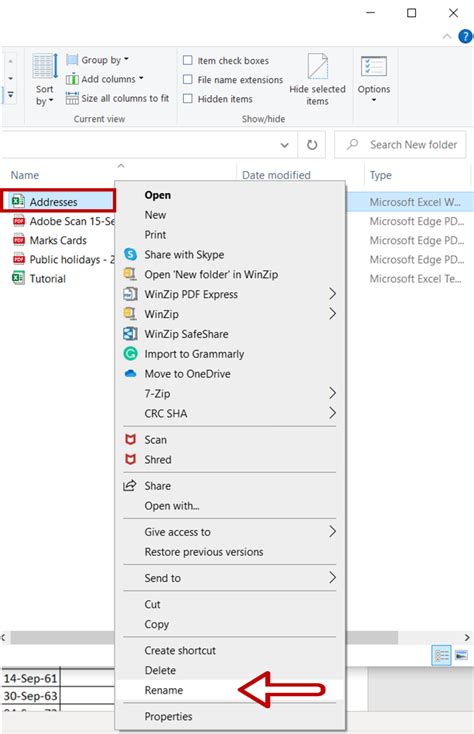Enable Item check boxes
The height and width of the screenshot is (734, 474).
[188, 60]
